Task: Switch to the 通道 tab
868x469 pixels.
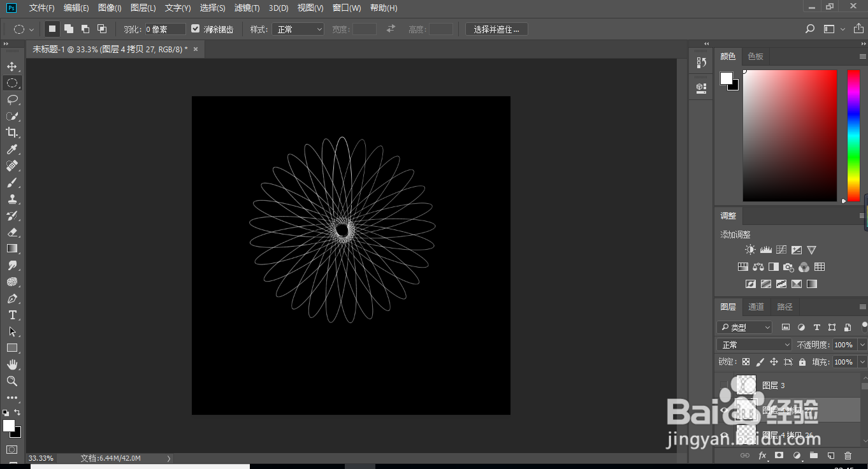Action: pos(756,307)
